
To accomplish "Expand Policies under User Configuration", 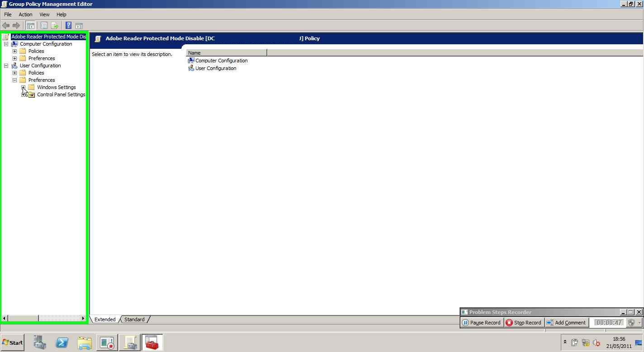I will coord(14,73).
